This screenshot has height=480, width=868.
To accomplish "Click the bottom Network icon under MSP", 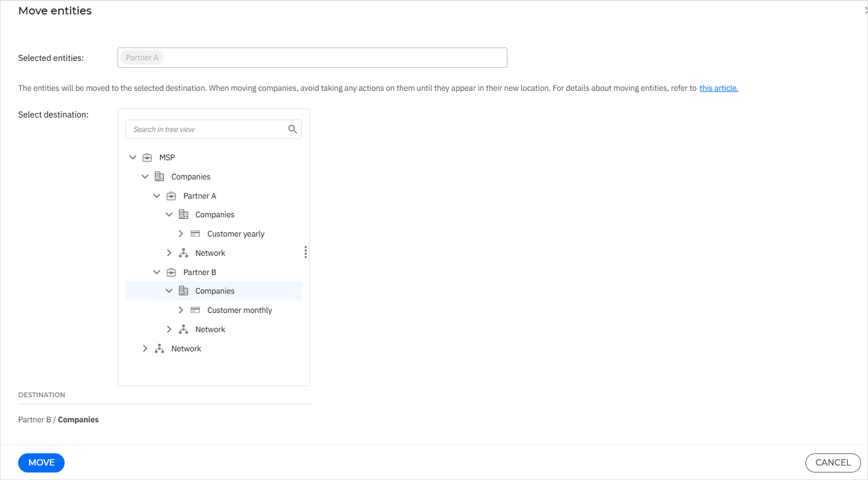I will 159,348.
